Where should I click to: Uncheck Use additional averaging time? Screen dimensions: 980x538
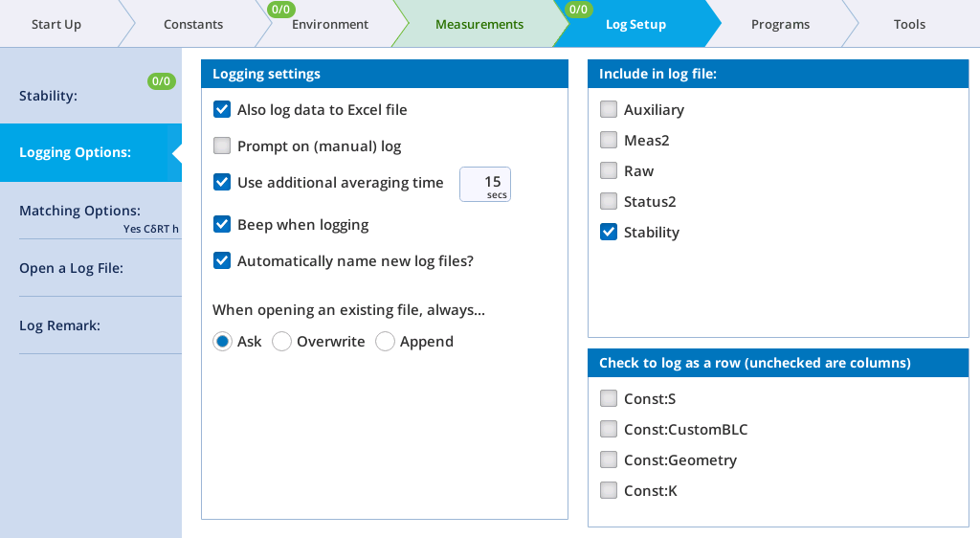pos(222,183)
